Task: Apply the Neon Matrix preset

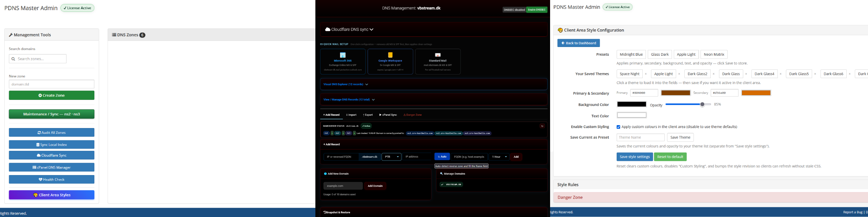Action: pos(714,55)
